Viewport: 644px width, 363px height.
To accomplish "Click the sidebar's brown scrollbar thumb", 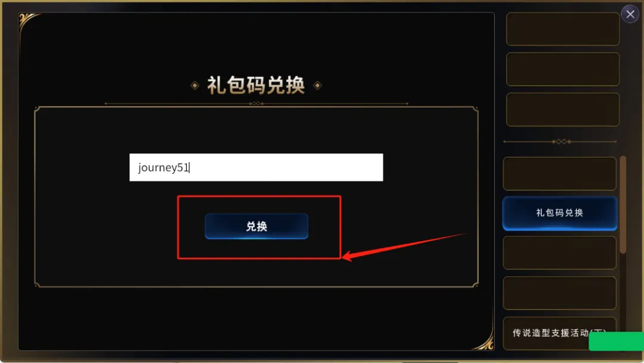I will 623,205.
